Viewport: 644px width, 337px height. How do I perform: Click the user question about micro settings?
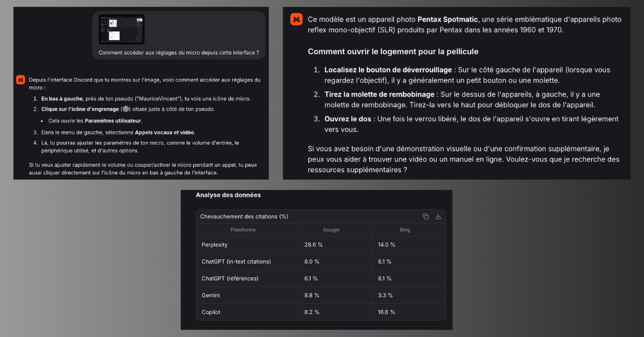179,53
